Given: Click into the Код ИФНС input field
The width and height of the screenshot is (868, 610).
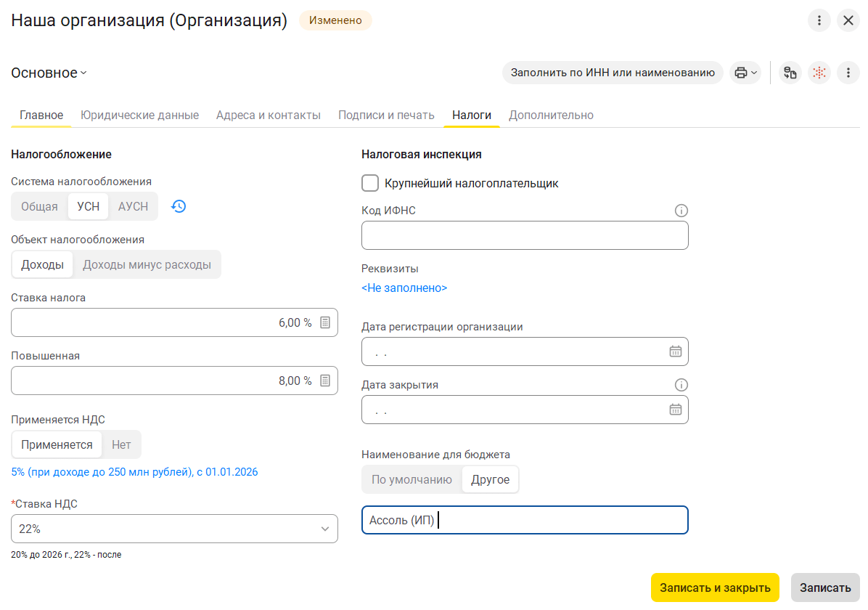Looking at the screenshot, I should [524, 235].
